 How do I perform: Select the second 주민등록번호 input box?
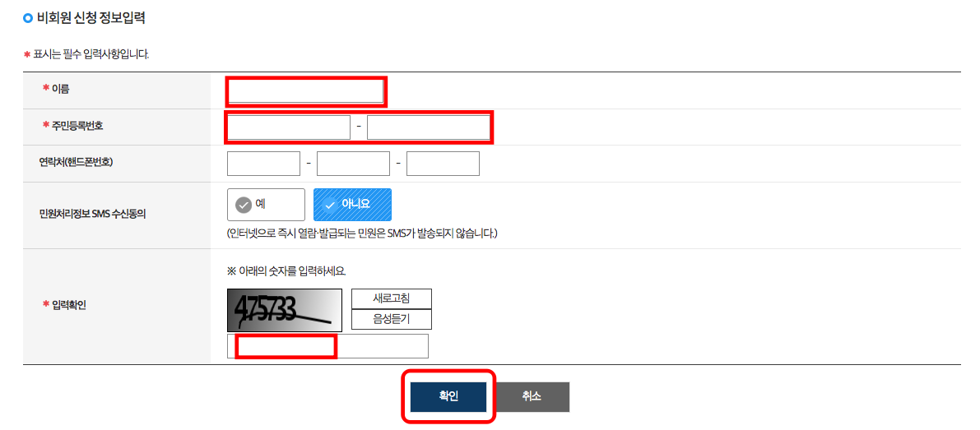(x=428, y=127)
